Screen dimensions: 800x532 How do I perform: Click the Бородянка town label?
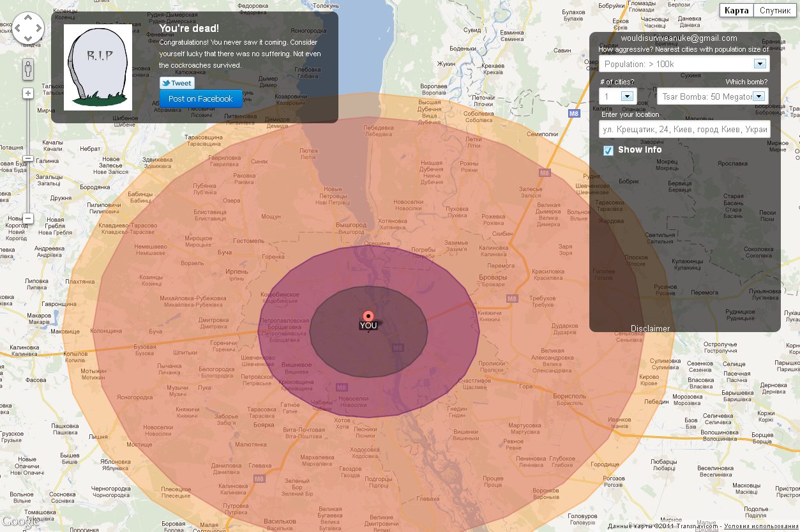[x=95, y=187]
